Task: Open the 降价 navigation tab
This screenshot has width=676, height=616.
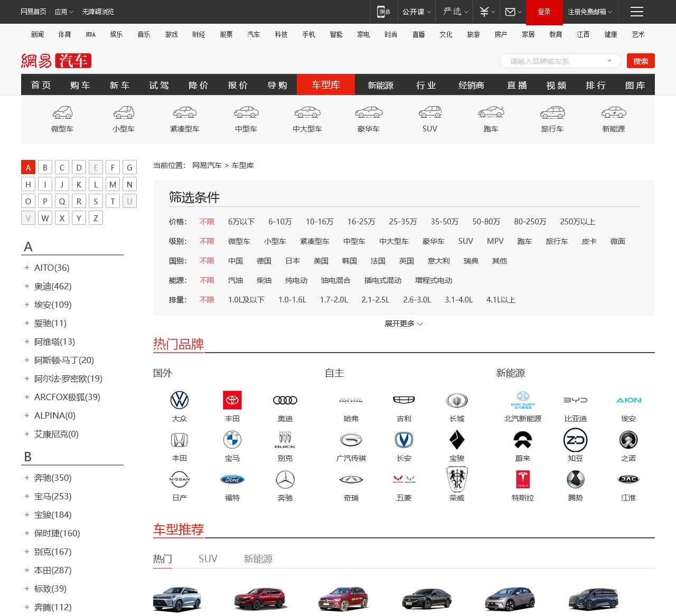Action: point(199,85)
